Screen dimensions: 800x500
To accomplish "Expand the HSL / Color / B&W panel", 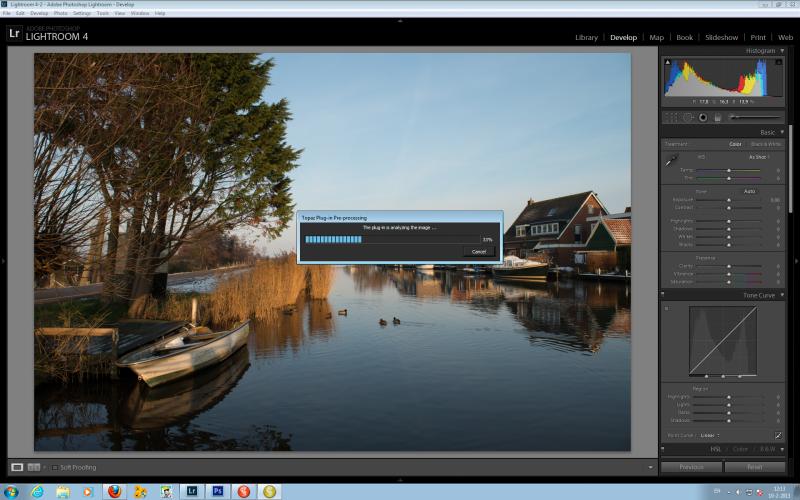I will point(782,449).
